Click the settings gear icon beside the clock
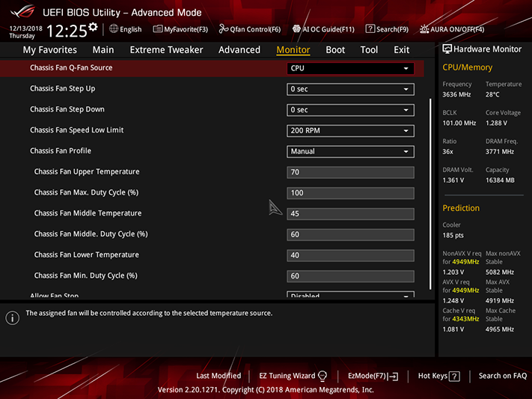This screenshot has height=399, width=532. point(93,27)
